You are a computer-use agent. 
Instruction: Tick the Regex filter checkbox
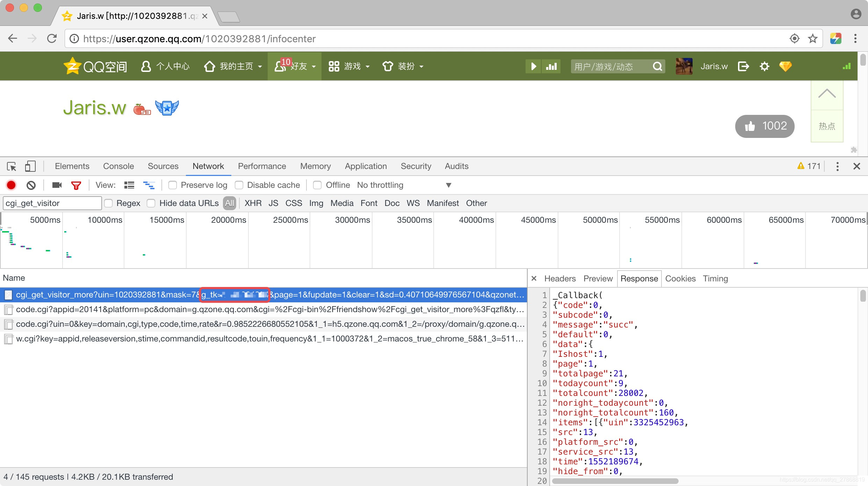[x=109, y=203]
